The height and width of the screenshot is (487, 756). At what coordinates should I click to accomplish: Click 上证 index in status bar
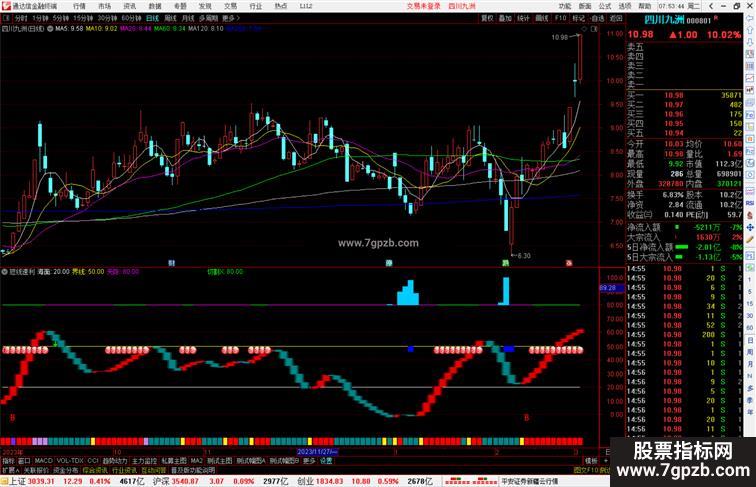18,481
